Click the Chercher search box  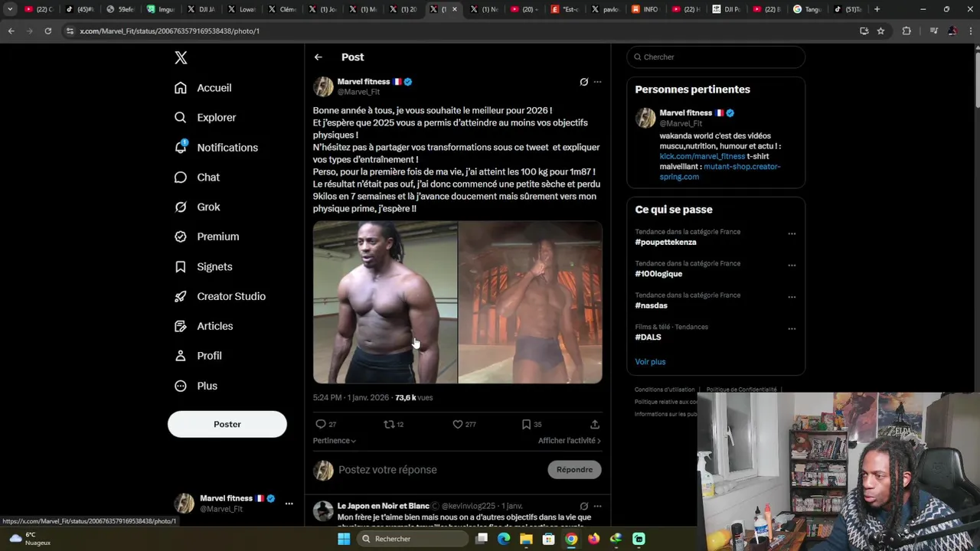716,57
